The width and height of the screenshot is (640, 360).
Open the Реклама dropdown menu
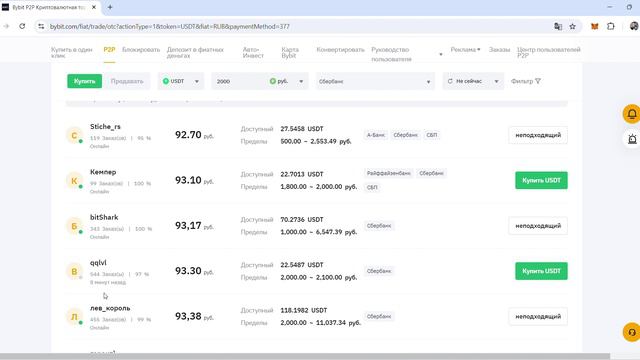(465, 49)
